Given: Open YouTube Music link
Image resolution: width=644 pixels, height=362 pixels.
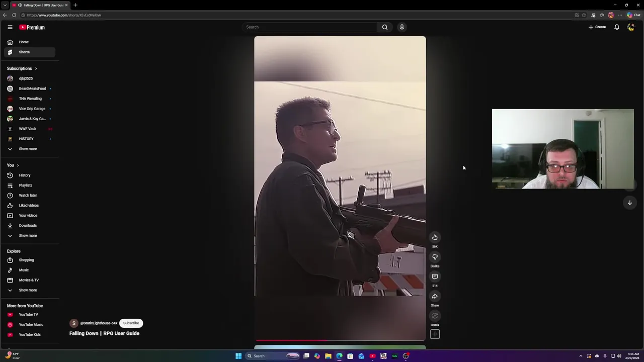Looking at the screenshot, I should click(x=30, y=325).
